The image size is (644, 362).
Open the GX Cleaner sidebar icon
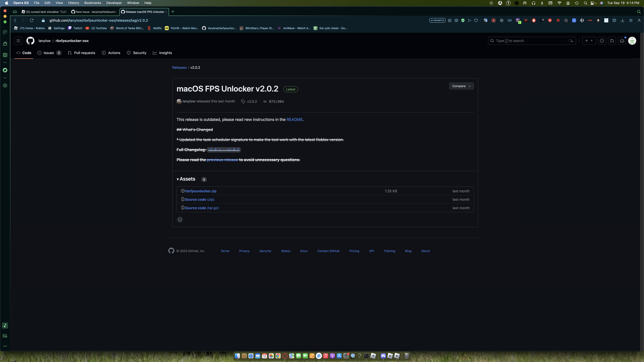[5, 43]
